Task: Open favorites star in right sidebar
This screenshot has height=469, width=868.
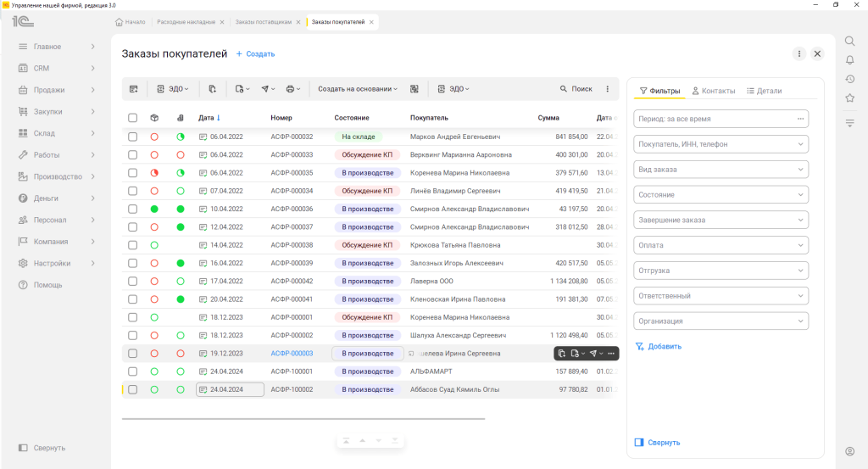Action: [849, 98]
